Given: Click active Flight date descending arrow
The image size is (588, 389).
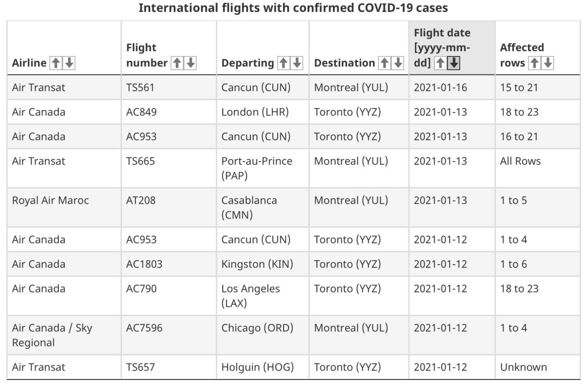Looking at the screenshot, I should (454, 63).
